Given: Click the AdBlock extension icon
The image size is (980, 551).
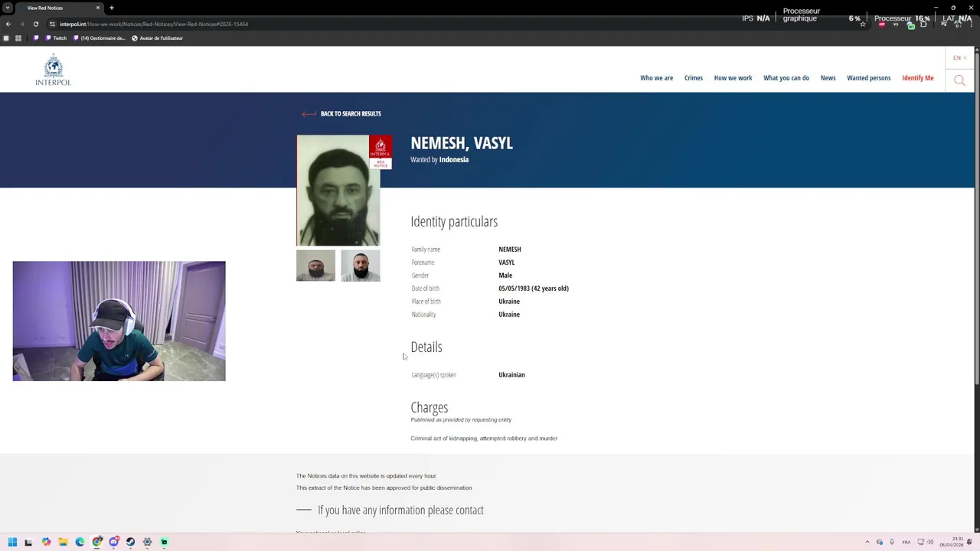Looking at the screenshot, I should (x=881, y=24).
